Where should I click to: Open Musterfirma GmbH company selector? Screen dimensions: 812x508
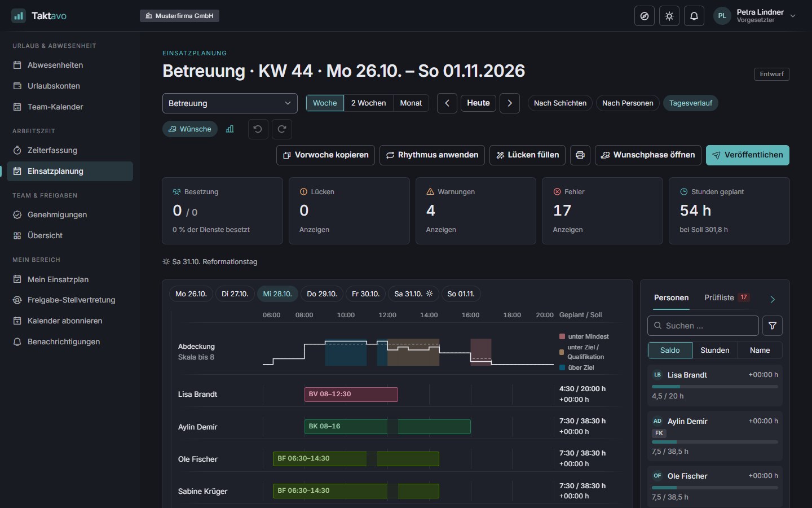pyautogui.click(x=179, y=16)
